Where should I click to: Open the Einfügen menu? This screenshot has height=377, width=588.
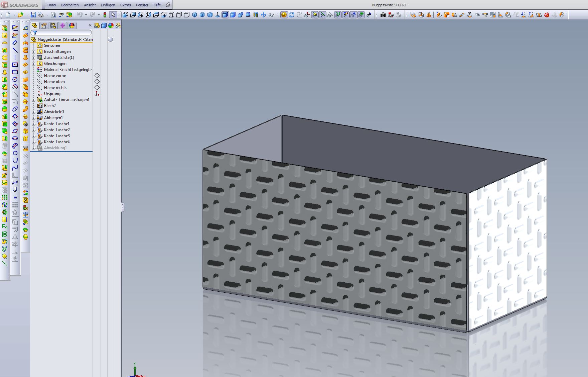click(x=108, y=5)
